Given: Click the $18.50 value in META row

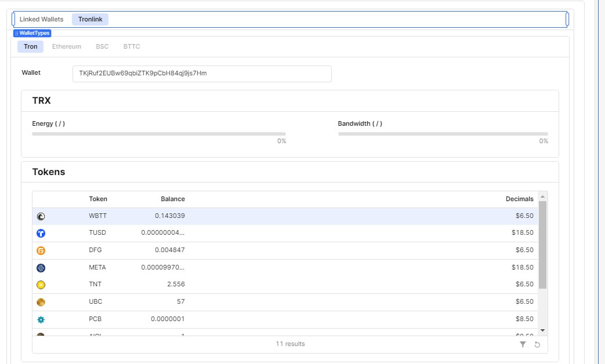Looking at the screenshot, I should [523, 268].
